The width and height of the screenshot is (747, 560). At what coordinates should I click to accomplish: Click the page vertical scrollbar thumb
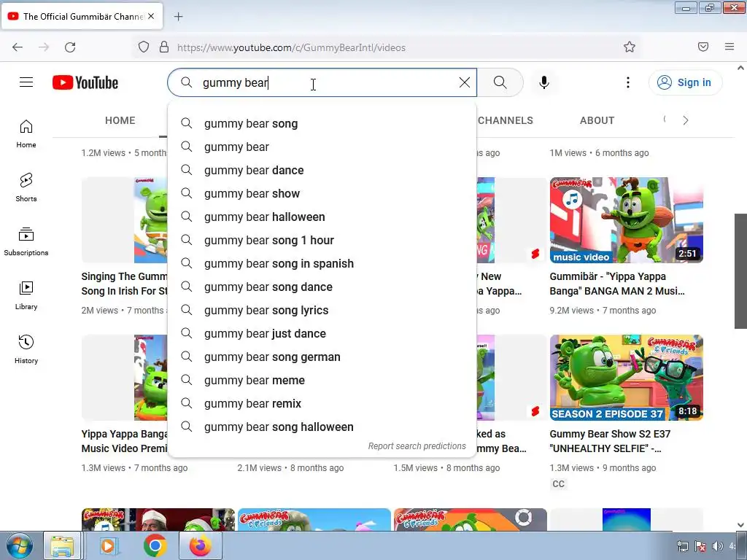click(x=740, y=271)
